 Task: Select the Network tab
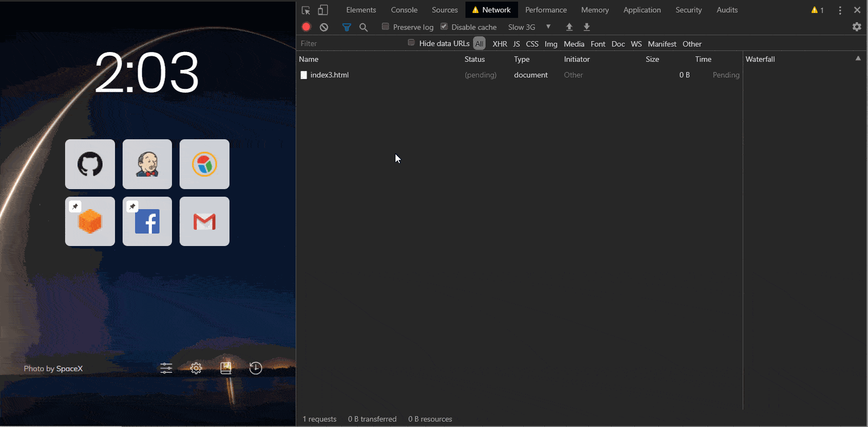[x=492, y=10]
